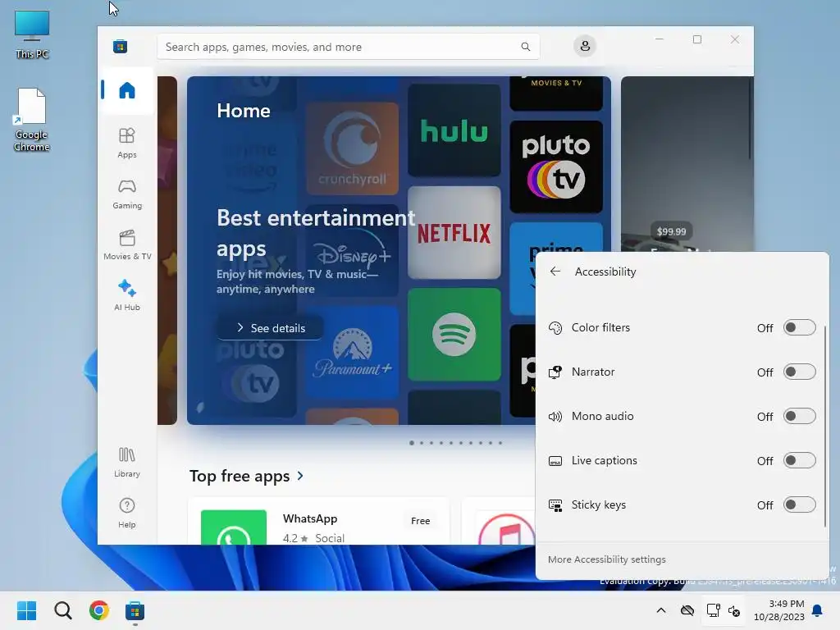840x630 pixels.
Task: Click the iTunes music app icon
Action: click(506, 529)
